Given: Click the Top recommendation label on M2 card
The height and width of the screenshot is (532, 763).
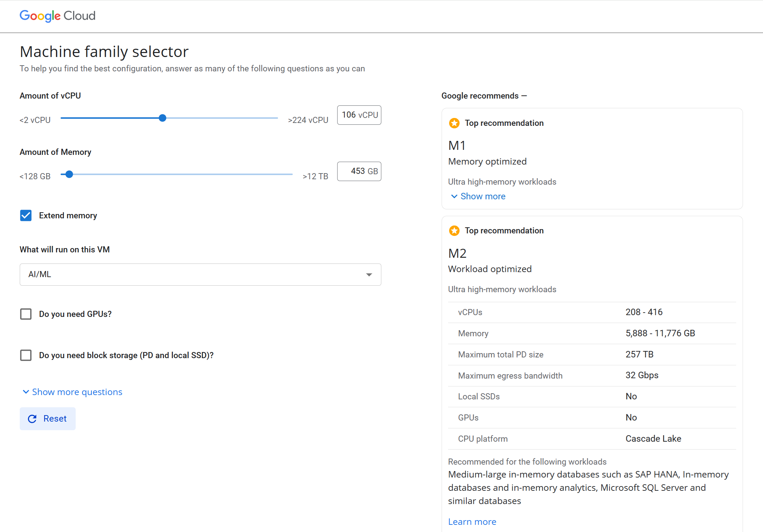Looking at the screenshot, I should [504, 231].
